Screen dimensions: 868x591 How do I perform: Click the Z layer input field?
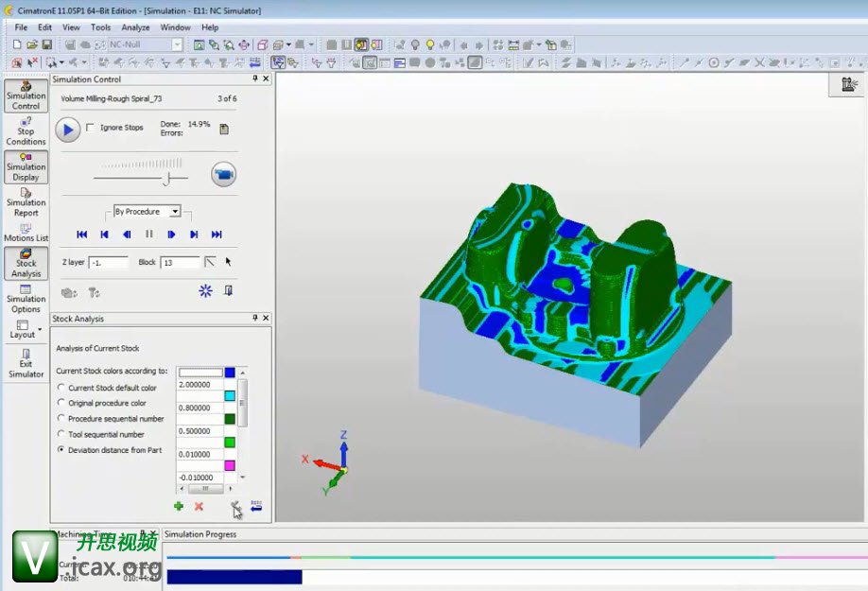108,262
